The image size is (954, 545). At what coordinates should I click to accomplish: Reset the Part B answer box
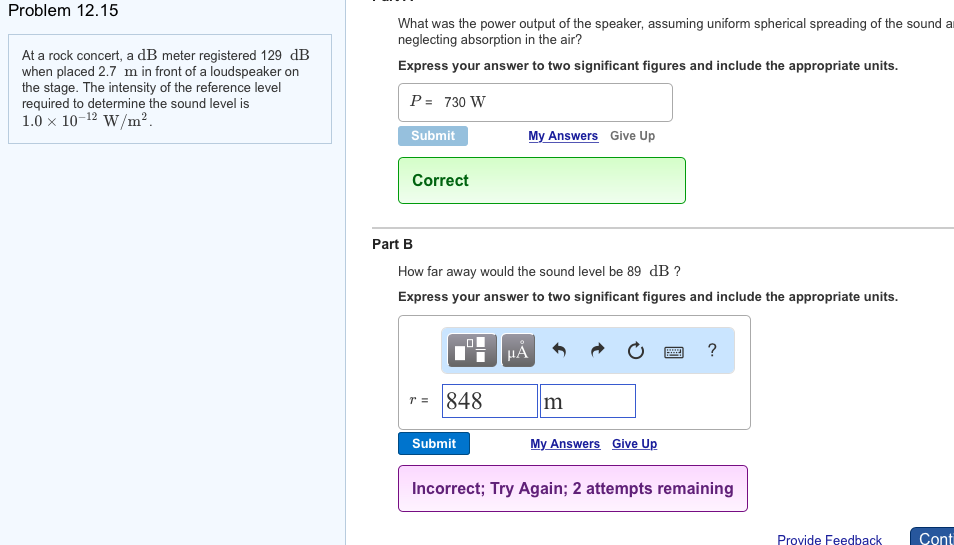point(636,350)
